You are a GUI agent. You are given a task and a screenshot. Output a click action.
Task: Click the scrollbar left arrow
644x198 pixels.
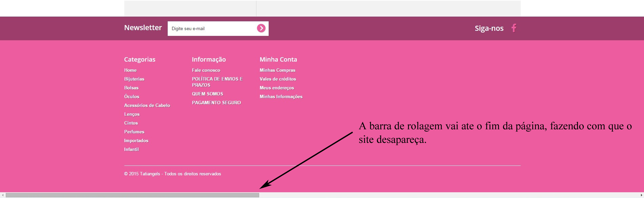(x=3, y=195)
